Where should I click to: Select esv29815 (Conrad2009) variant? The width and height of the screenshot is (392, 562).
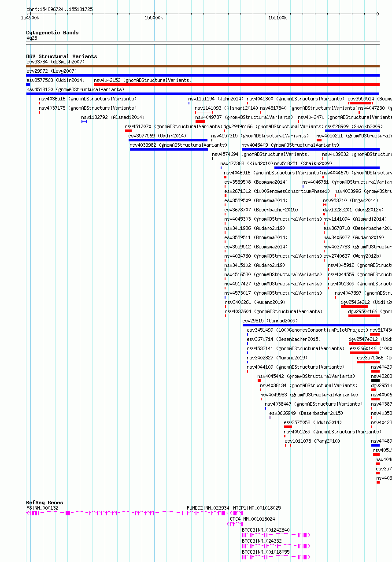pos(270,321)
